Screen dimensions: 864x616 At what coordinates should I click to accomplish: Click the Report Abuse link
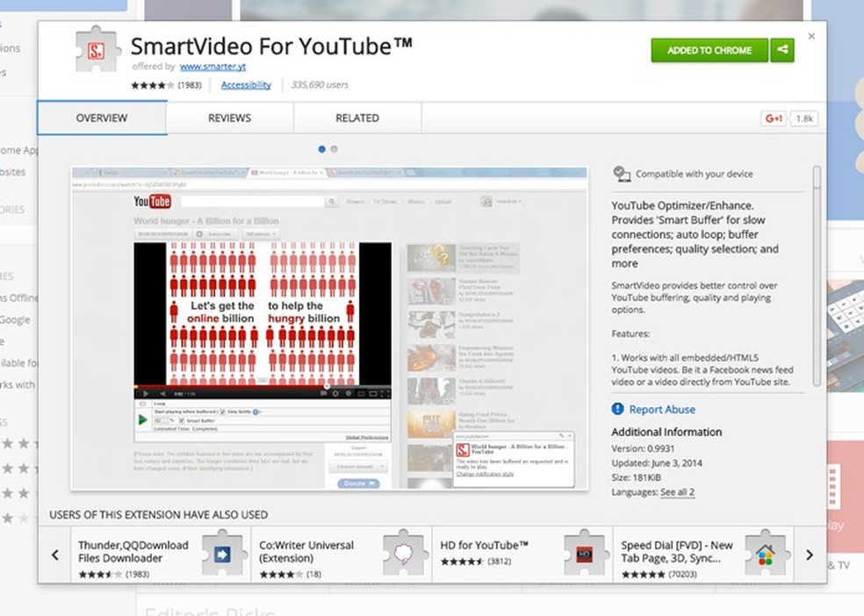tap(662, 410)
